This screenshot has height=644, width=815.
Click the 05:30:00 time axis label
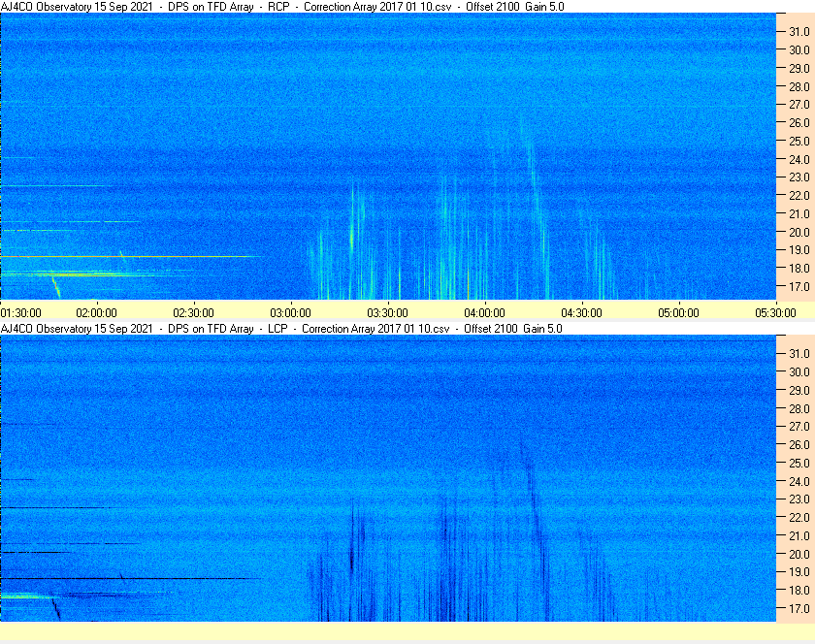[775, 313]
